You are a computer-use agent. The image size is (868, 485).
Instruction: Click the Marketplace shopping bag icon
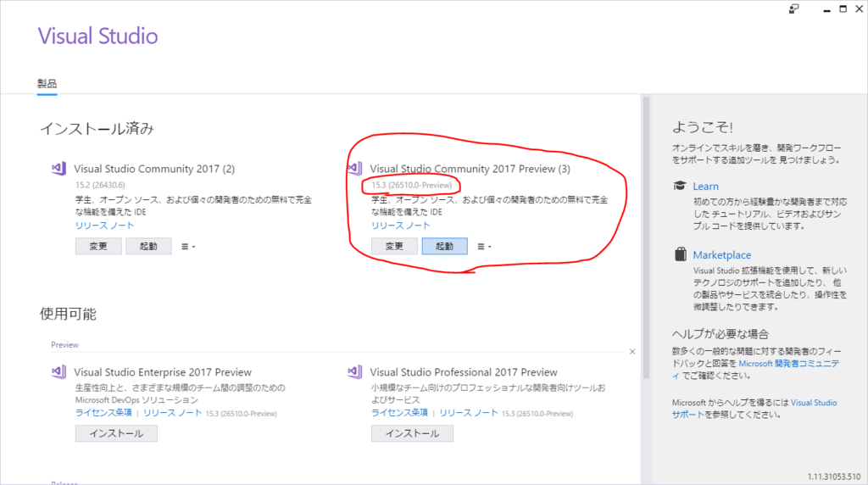coord(681,254)
